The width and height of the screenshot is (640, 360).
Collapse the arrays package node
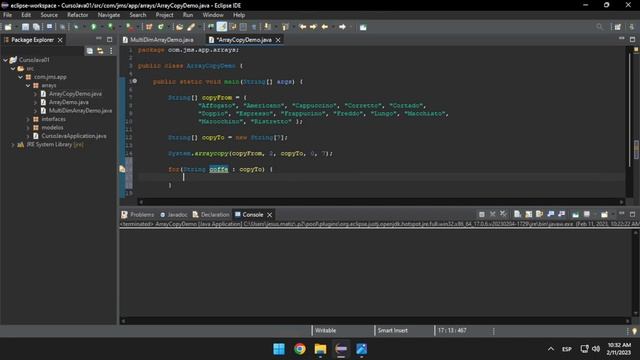coord(28,86)
